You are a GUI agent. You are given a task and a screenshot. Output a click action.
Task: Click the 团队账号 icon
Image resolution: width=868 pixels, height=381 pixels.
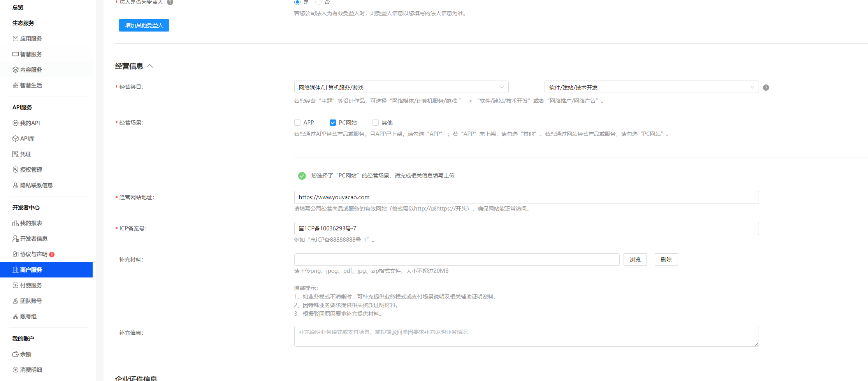[x=16, y=301]
